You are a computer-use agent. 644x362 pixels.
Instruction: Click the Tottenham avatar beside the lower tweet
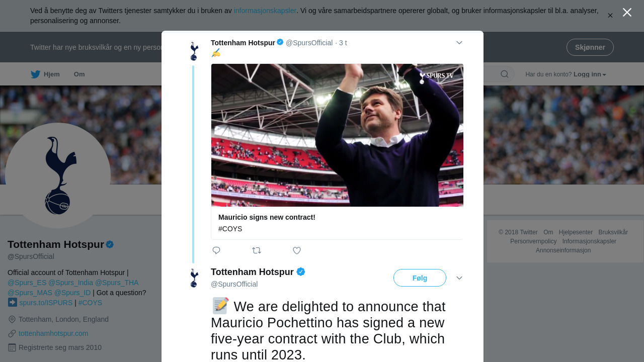194,278
